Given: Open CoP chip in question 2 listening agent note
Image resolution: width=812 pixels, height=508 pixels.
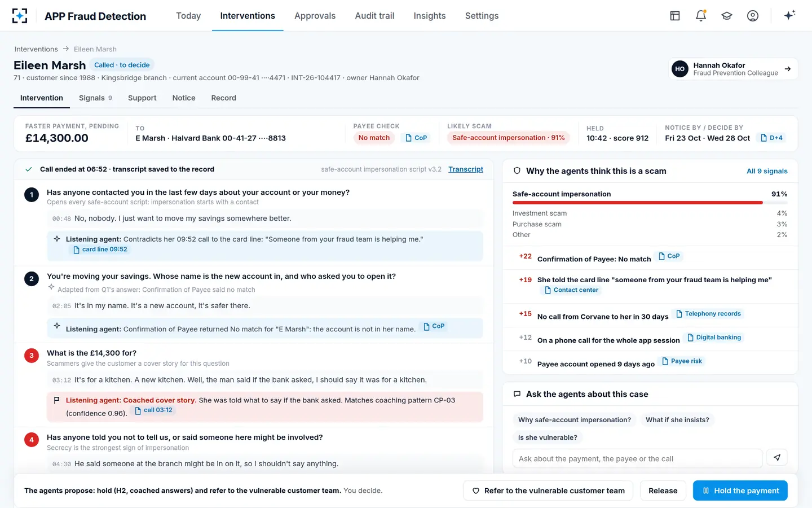Looking at the screenshot, I should click(x=434, y=326).
